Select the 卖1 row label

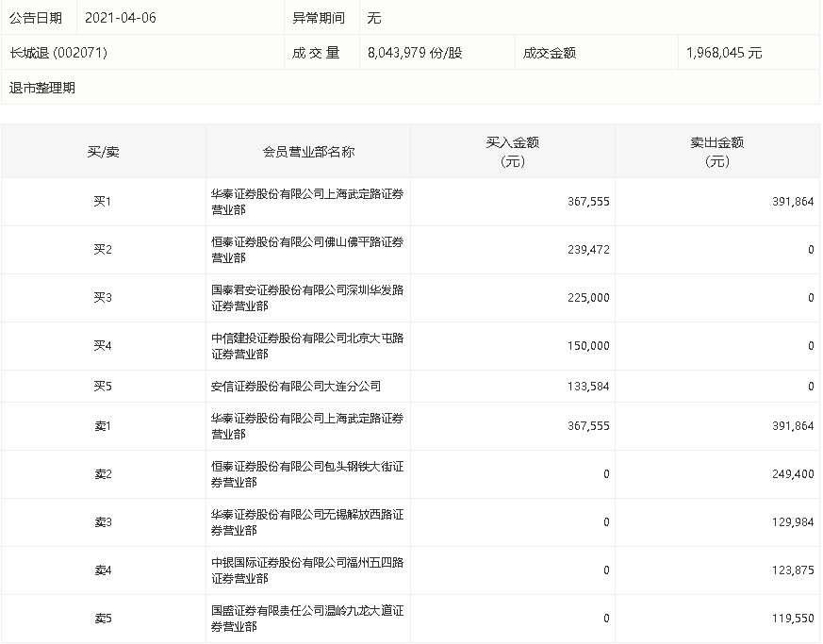103,426
